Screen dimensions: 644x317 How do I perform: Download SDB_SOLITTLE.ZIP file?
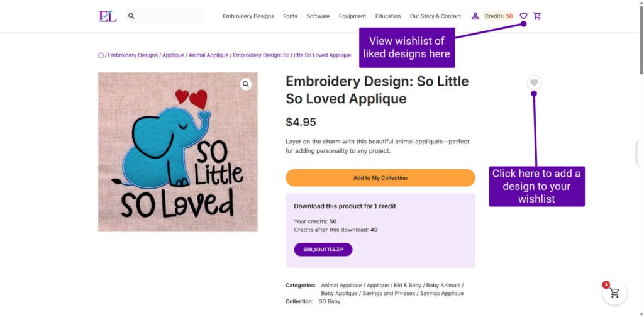coord(323,250)
